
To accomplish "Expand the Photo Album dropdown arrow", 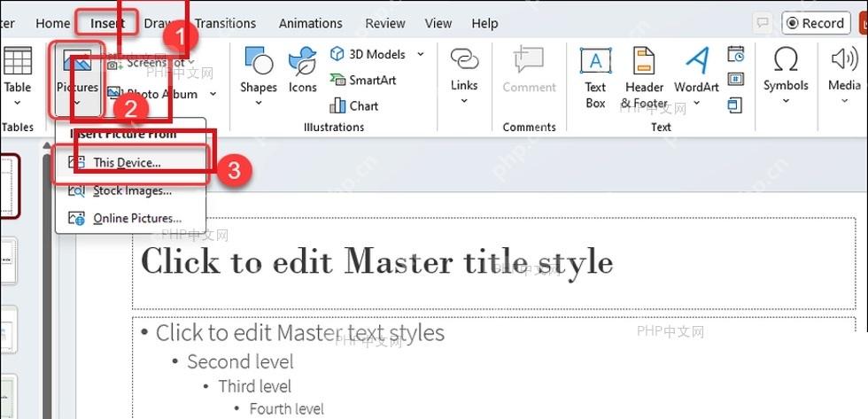I will point(213,94).
